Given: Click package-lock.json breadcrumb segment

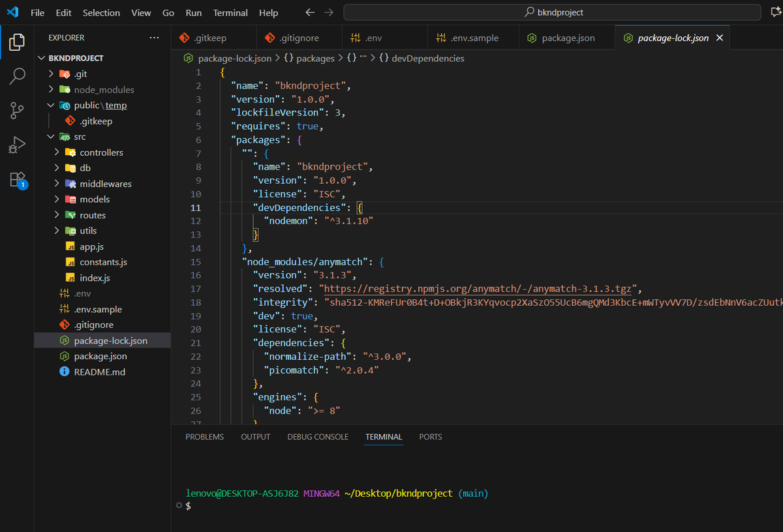Looking at the screenshot, I should coord(228,58).
